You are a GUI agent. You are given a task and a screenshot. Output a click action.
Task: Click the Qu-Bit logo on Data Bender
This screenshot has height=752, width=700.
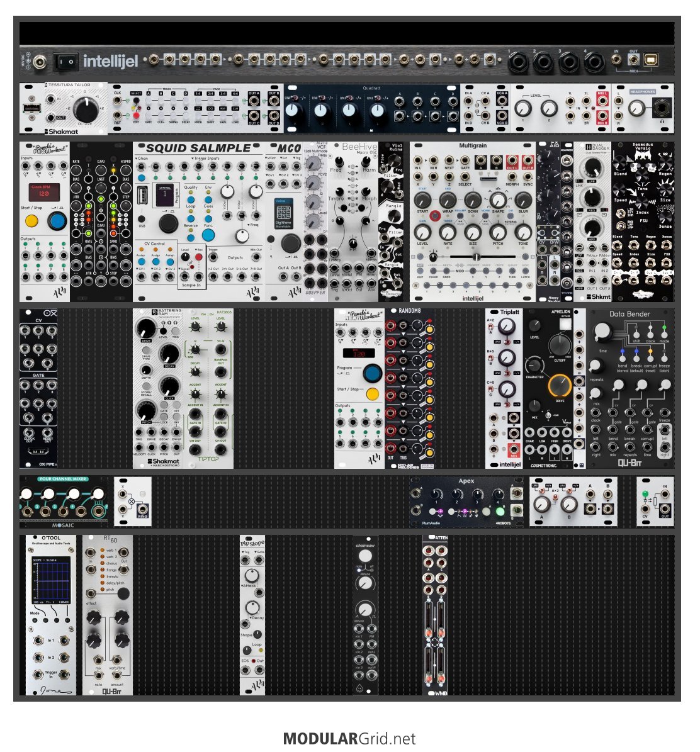629,463
